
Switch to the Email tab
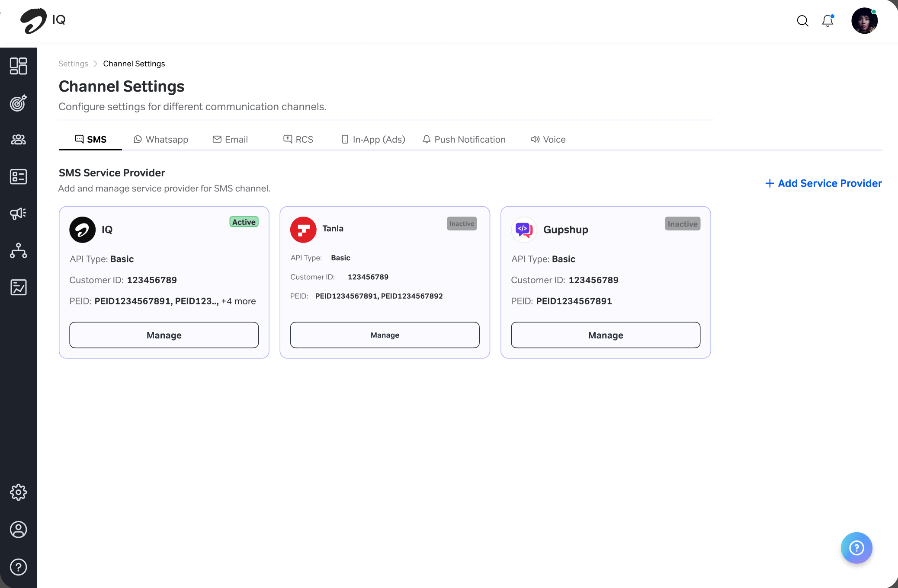point(230,139)
